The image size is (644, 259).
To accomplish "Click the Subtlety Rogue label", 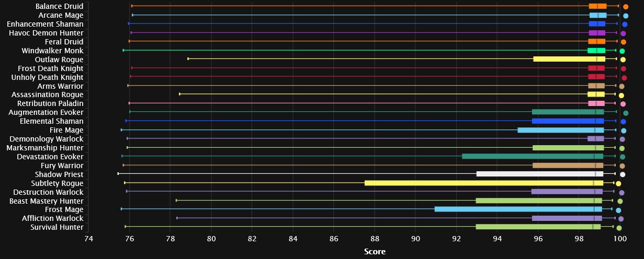I will click(57, 183).
